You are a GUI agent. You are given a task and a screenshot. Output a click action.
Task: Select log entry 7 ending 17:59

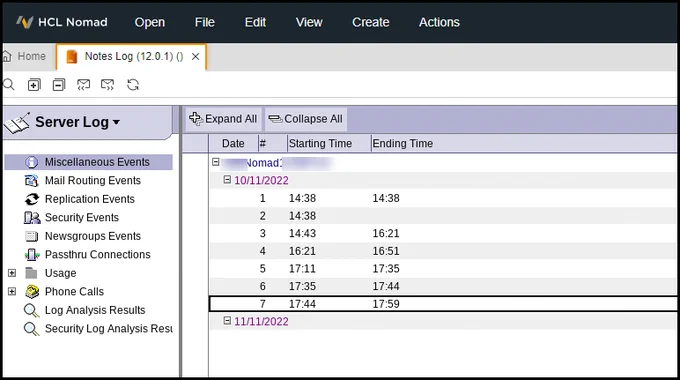(443, 304)
